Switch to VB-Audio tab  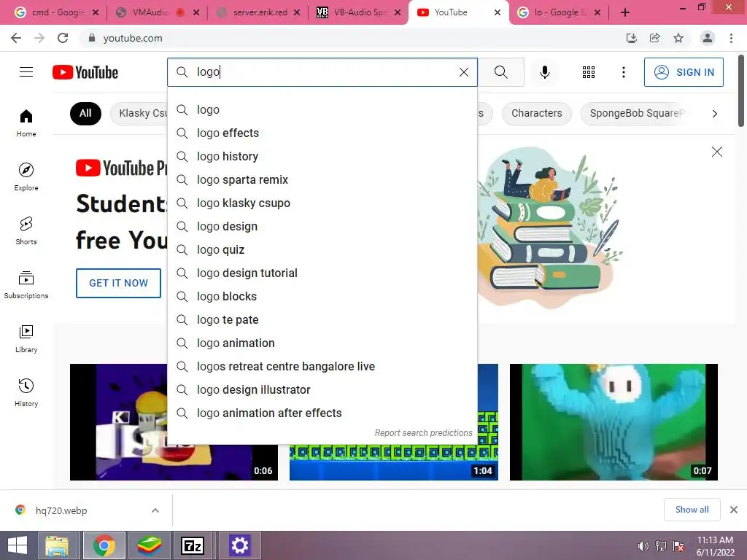click(359, 12)
